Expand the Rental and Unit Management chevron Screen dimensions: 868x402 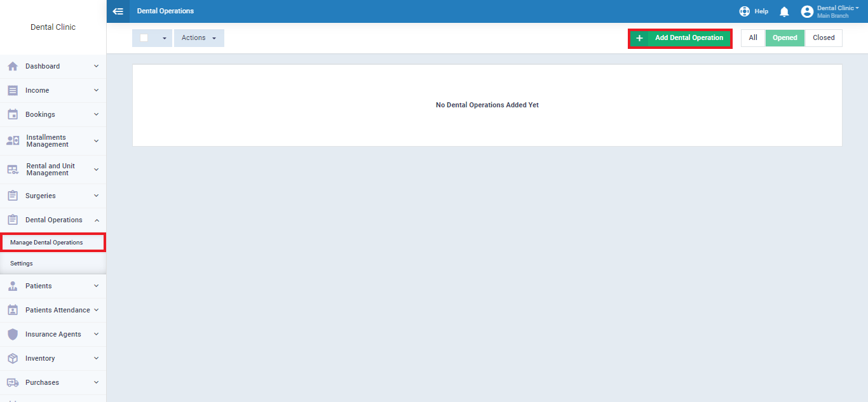pyautogui.click(x=97, y=170)
